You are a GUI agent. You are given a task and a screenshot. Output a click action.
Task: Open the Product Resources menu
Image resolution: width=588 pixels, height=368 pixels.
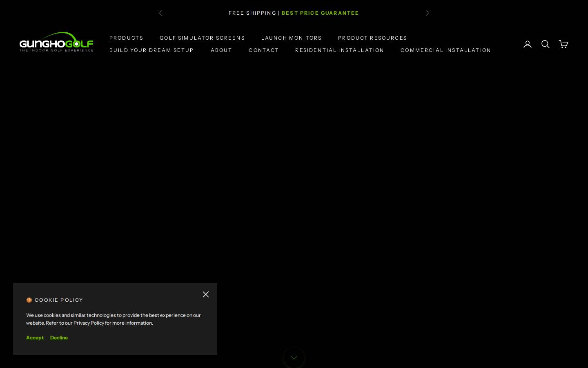point(372,38)
